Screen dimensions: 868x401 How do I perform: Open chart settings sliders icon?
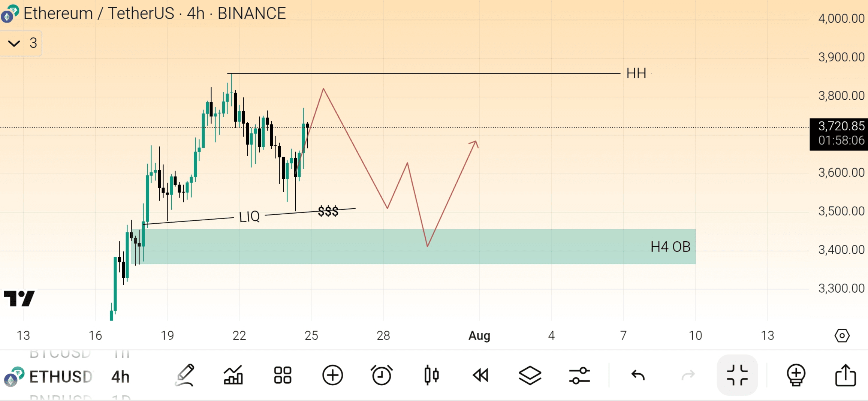tap(579, 375)
